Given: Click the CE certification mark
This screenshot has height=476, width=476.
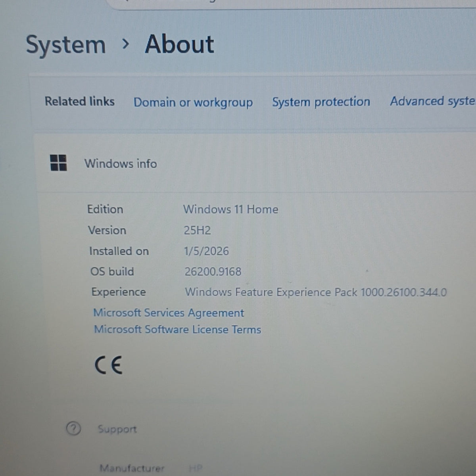Looking at the screenshot, I should pyautogui.click(x=108, y=365).
